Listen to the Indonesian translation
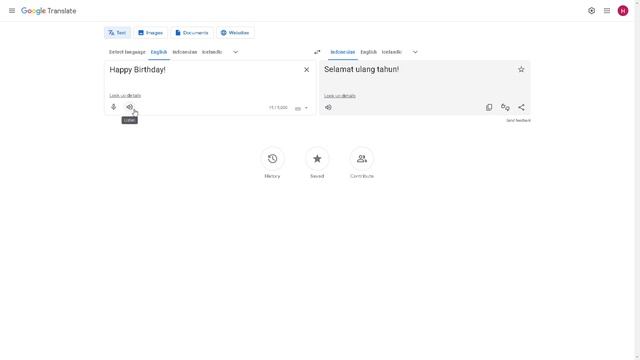 (x=328, y=107)
